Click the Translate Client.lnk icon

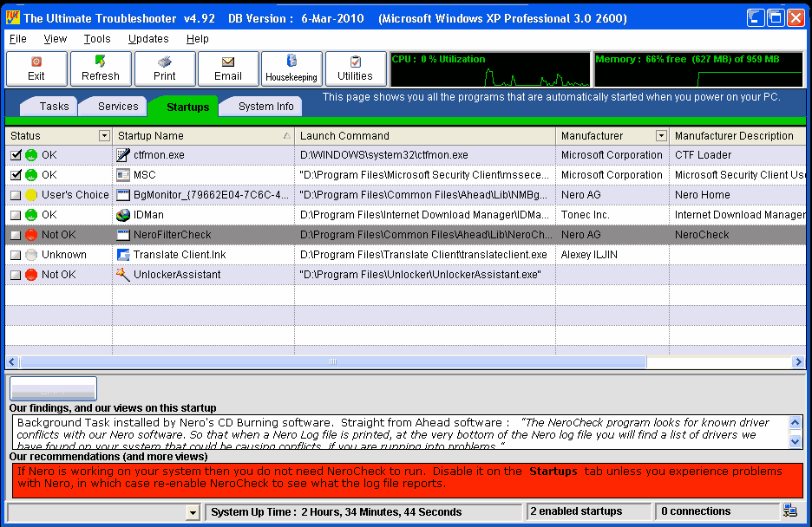pos(122,255)
